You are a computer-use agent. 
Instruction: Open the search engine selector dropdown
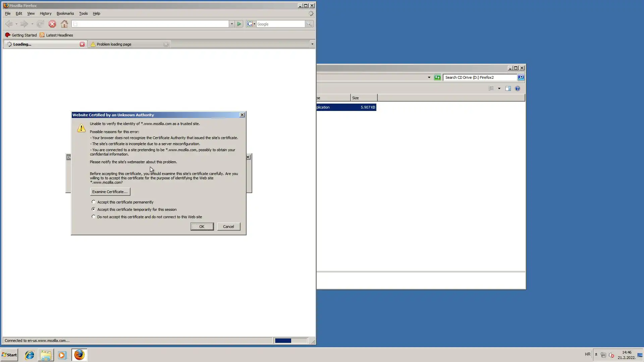pos(251,24)
